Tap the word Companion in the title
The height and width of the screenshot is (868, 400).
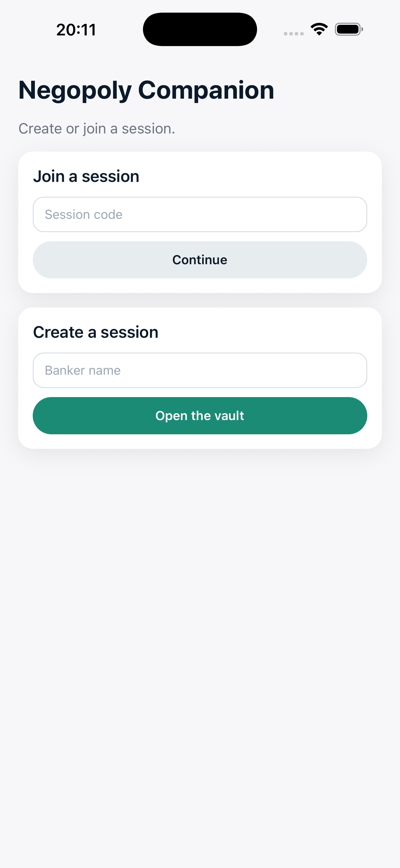(206, 90)
